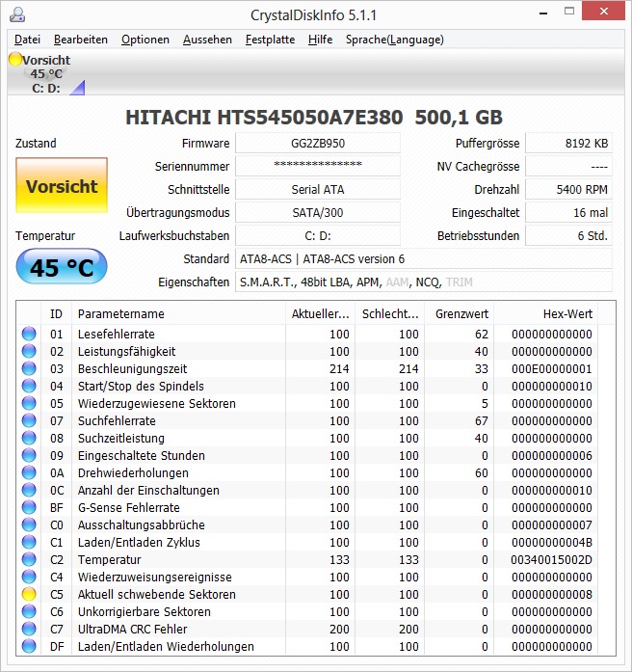
Task: Click the Firmware field GG2ZB950
Action: click(x=318, y=143)
